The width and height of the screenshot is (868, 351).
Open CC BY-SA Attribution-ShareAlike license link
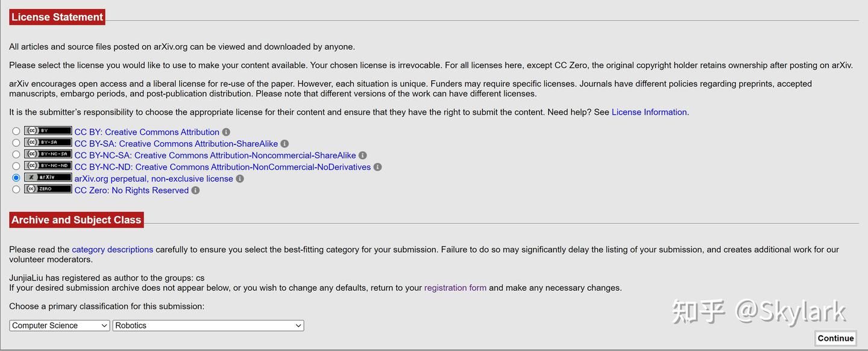point(176,144)
